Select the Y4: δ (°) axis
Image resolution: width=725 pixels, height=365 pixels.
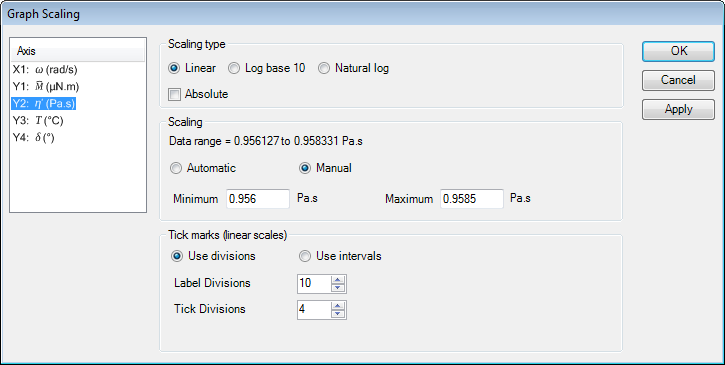click(34, 138)
